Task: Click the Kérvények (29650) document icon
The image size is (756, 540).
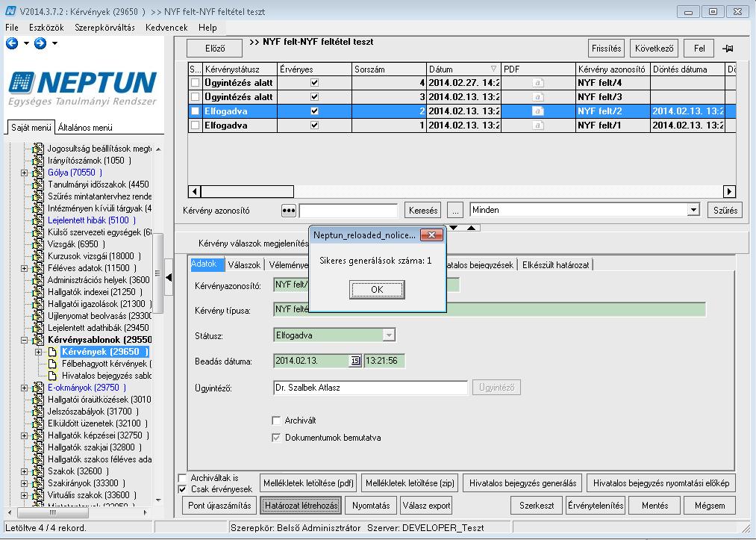Action: [x=52, y=352]
